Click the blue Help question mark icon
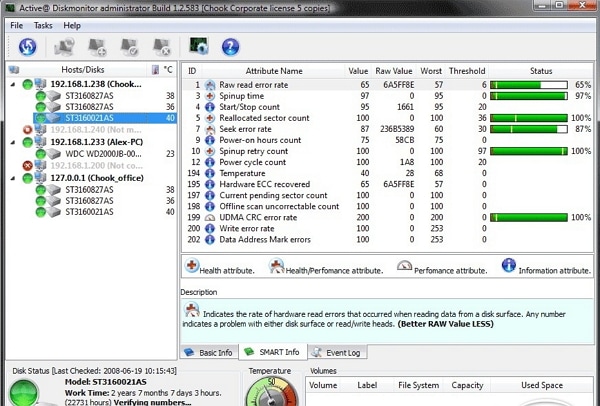The height and width of the screenshot is (406, 600). [230, 47]
